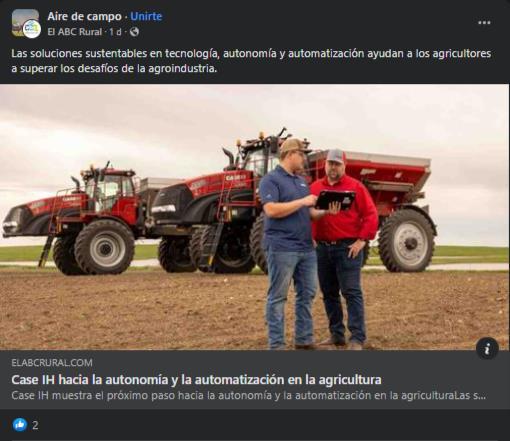Screen dimensions: 510x441
Task: Show who reacted via count 2
Action: [x=35, y=425]
